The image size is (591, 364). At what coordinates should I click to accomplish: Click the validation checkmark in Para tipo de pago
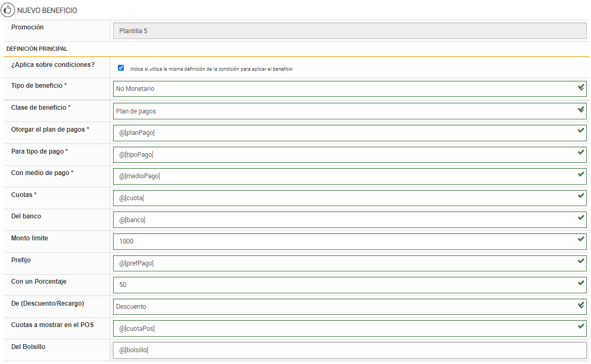[x=581, y=152]
